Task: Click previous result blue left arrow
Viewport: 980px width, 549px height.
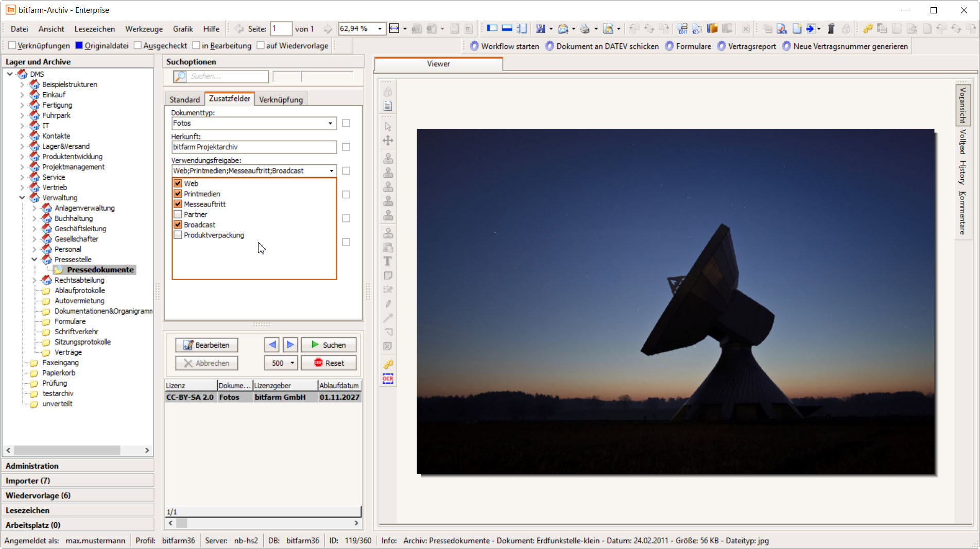Action: point(272,345)
